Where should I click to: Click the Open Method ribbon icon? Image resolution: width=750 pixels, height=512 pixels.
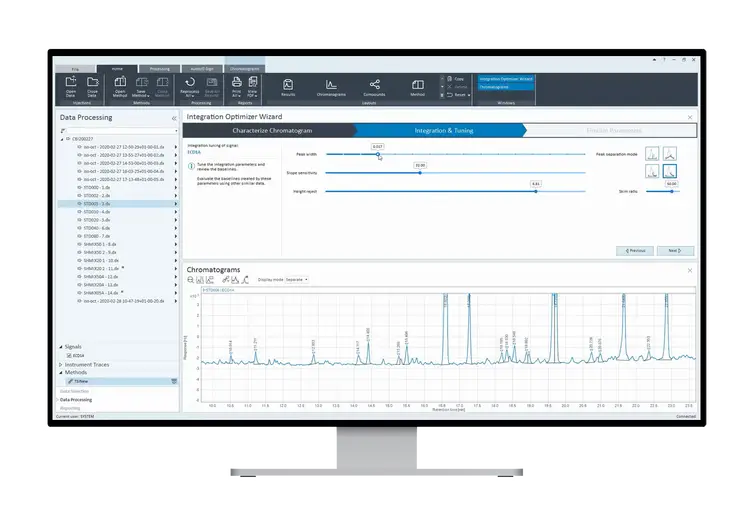click(121, 85)
